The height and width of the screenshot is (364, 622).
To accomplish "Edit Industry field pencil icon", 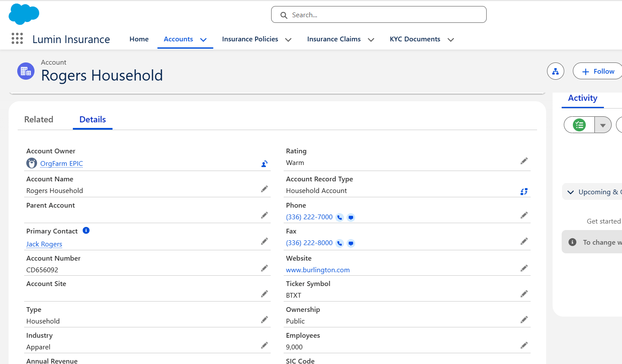I will coord(265,345).
